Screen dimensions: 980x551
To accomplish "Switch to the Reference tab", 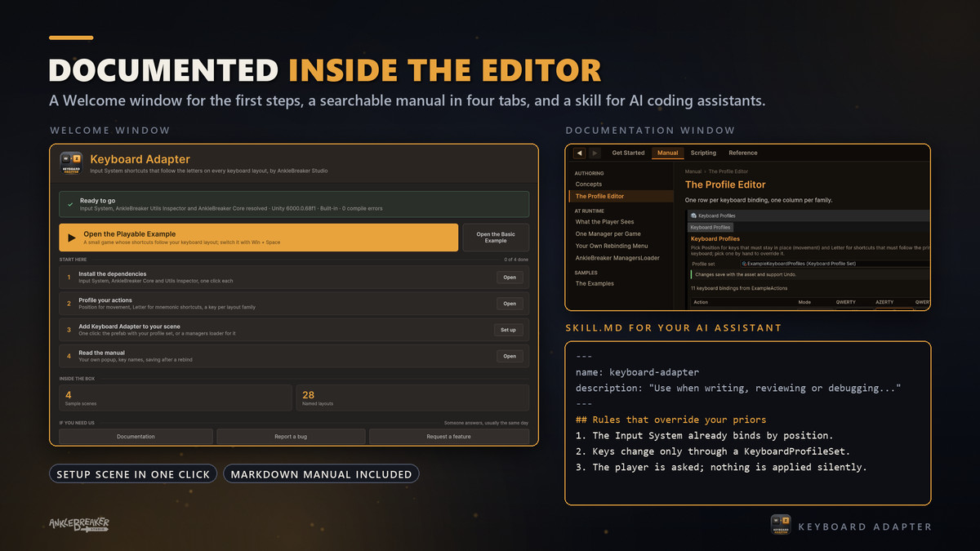I will click(x=742, y=153).
